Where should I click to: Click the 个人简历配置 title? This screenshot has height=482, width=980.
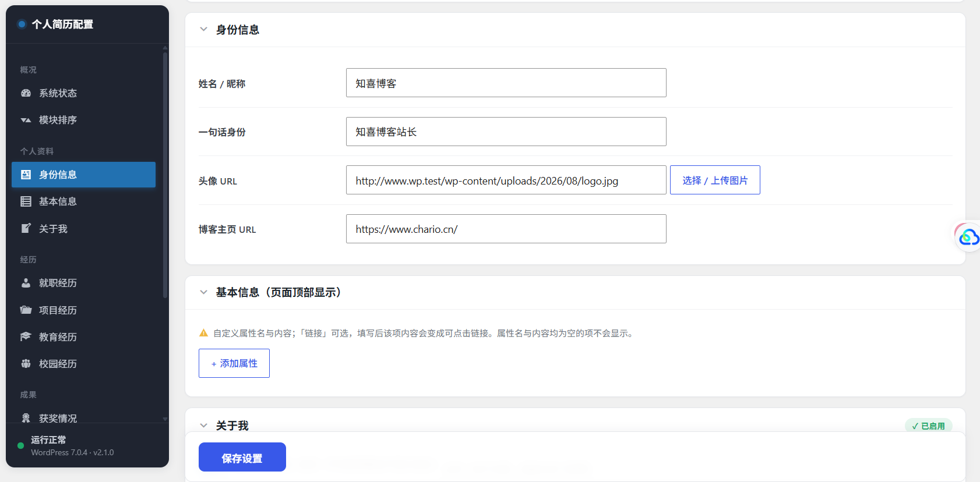62,24
